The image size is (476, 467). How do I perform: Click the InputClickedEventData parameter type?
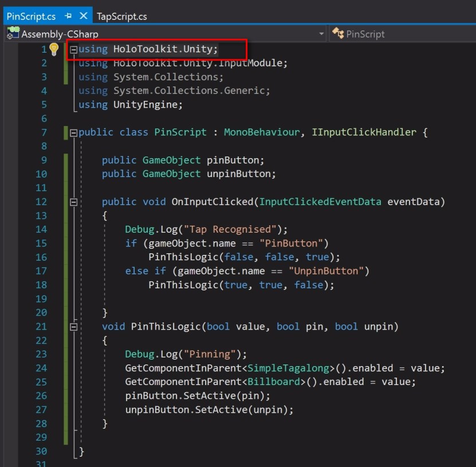(320, 202)
